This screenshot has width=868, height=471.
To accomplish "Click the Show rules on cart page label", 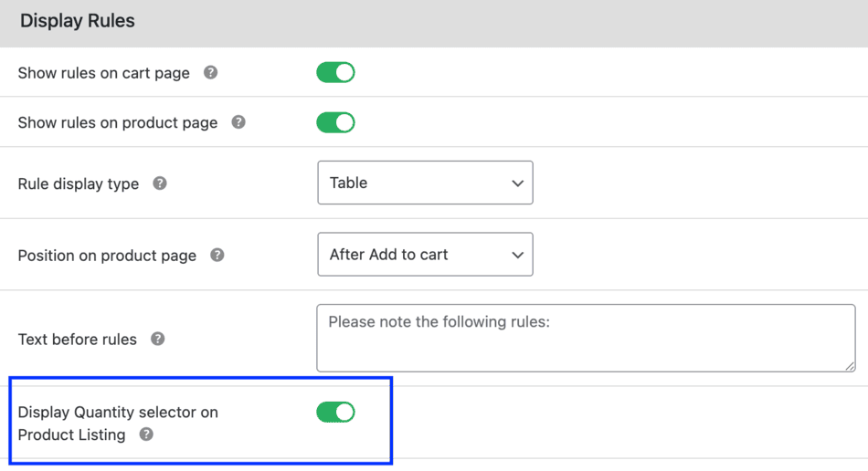I will point(104,73).
